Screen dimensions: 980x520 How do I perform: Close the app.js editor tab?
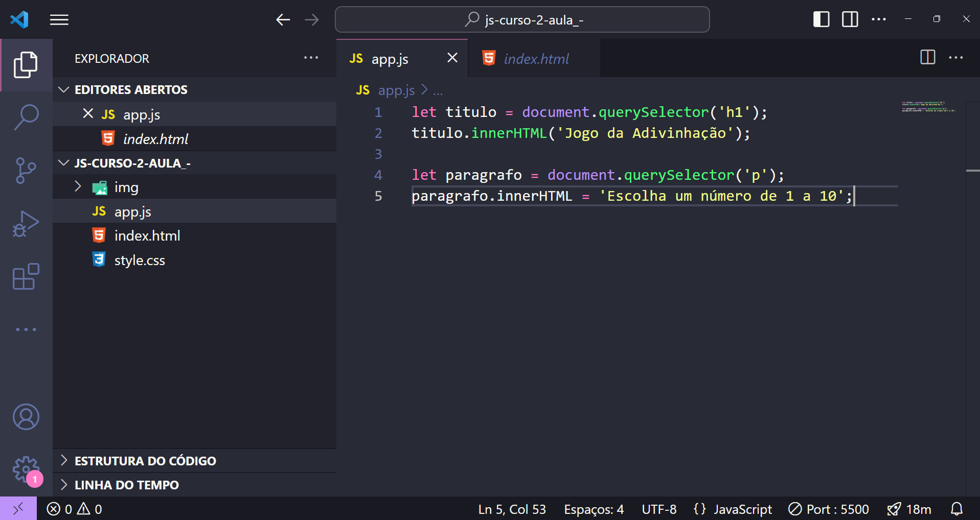(x=452, y=58)
